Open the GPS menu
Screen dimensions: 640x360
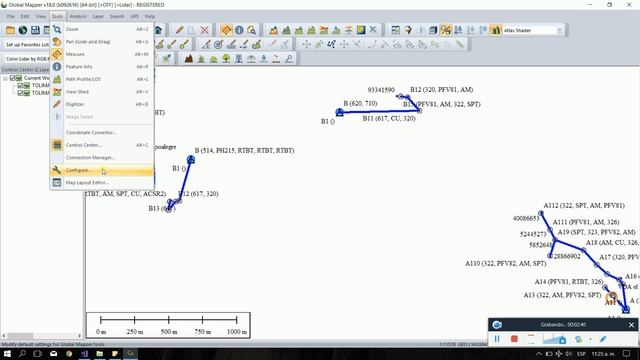coord(135,16)
